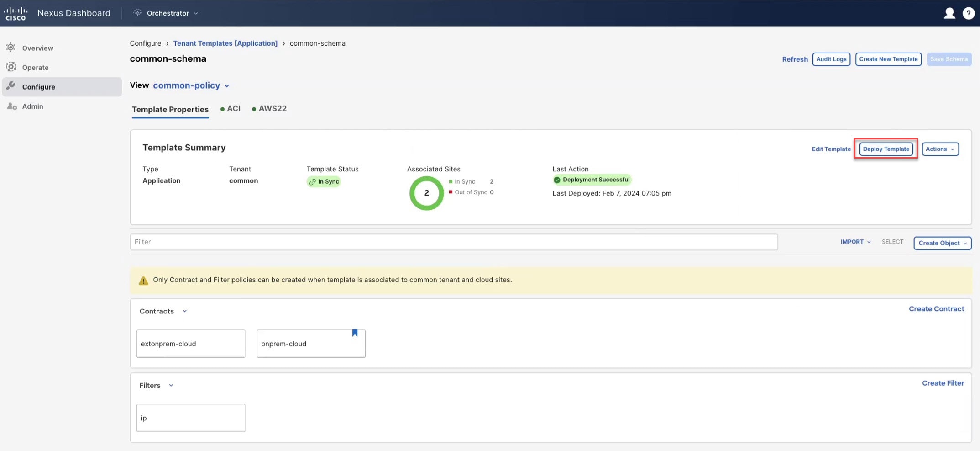Open the IMPORT dropdown
This screenshot has height=451, width=980.
(x=856, y=242)
